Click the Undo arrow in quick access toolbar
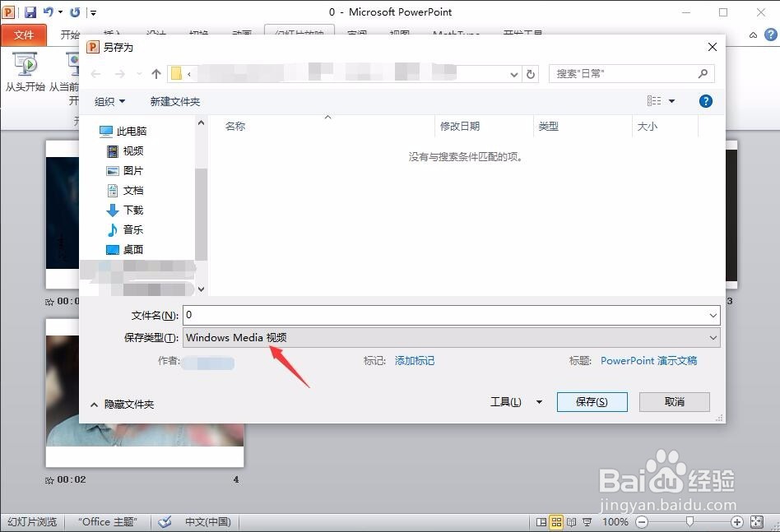This screenshot has width=780, height=532. (49, 12)
